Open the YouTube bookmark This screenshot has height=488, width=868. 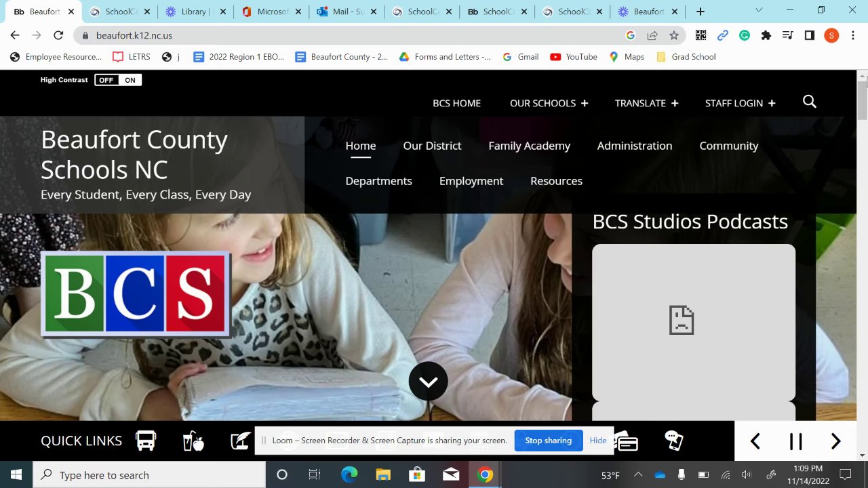(574, 57)
